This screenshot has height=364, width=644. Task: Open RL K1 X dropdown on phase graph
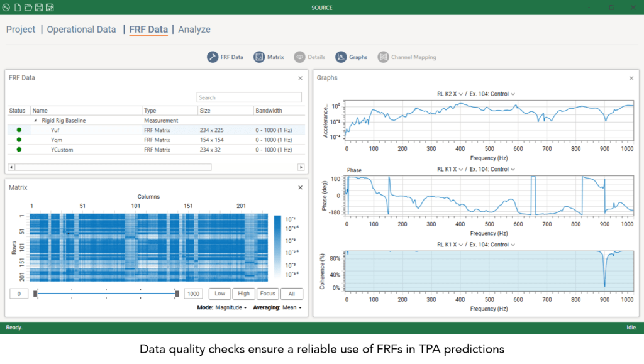(450, 169)
